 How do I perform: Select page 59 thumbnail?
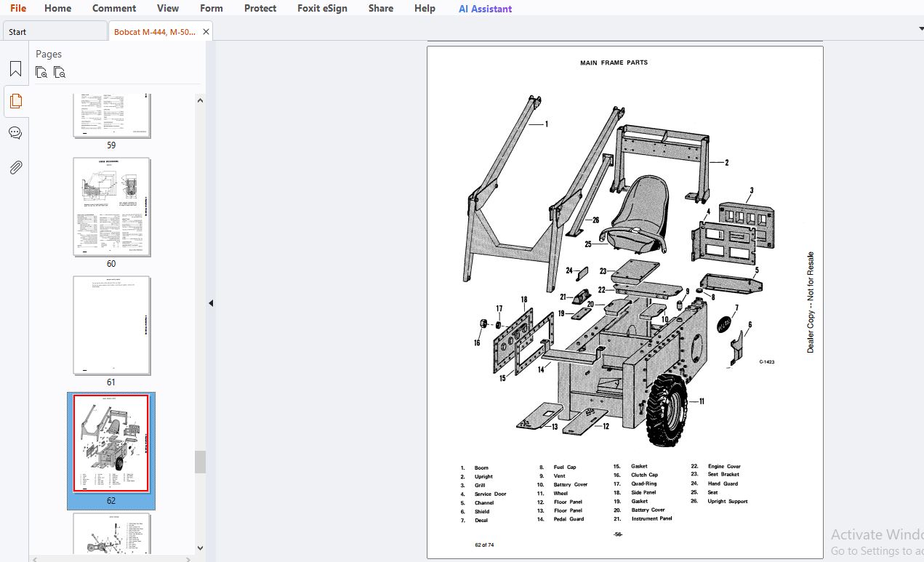click(x=111, y=116)
